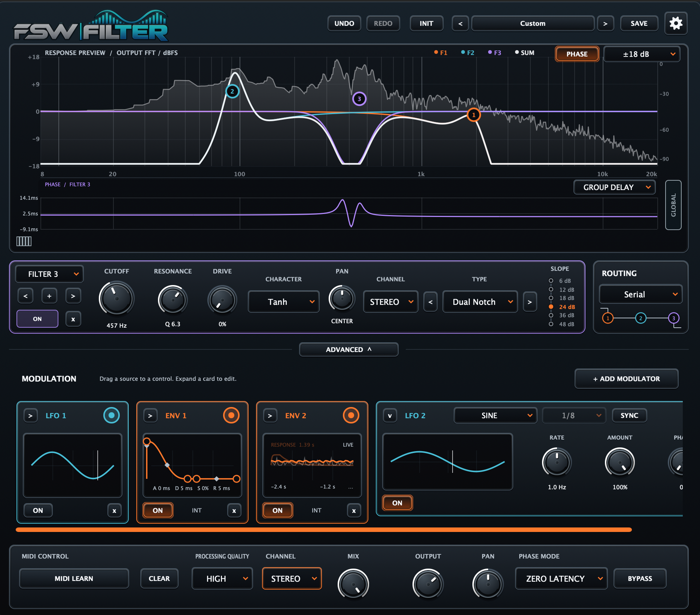
Task: Open the GROUP DELAY dropdown
Action: [614, 187]
